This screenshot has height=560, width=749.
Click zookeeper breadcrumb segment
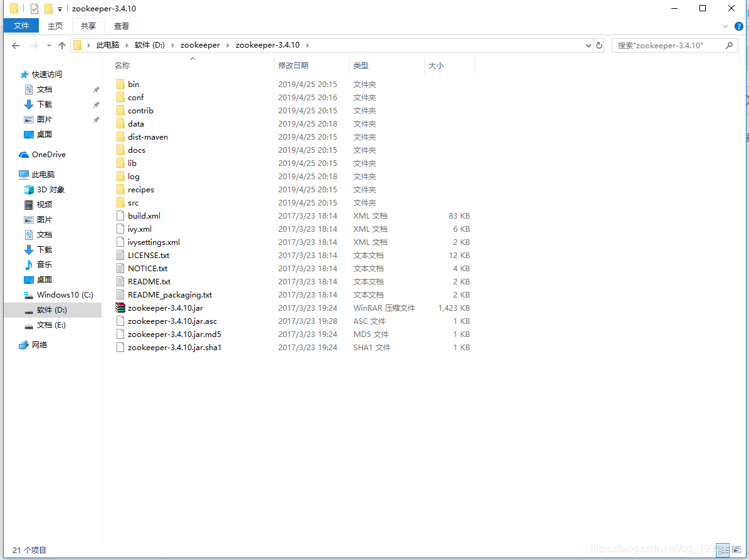click(200, 45)
